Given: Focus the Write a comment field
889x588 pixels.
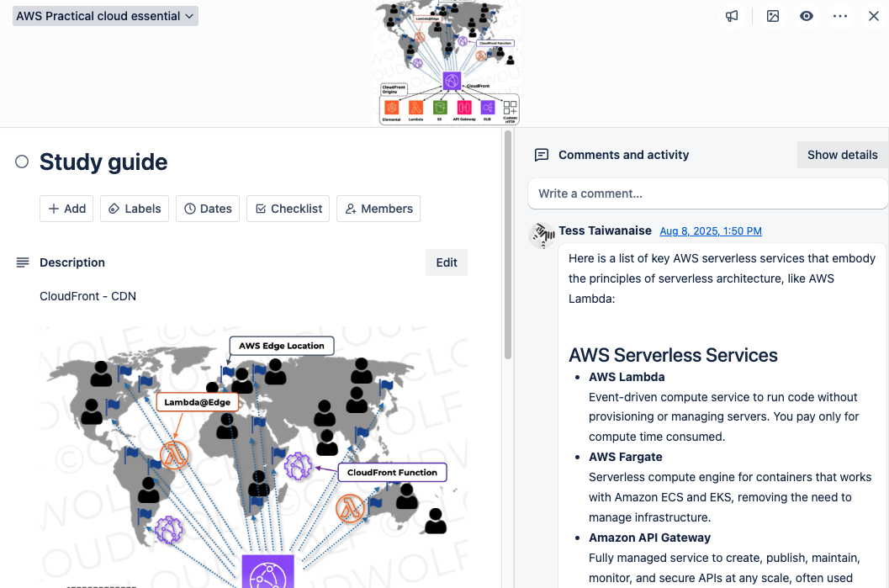Looking at the screenshot, I should 707,194.
